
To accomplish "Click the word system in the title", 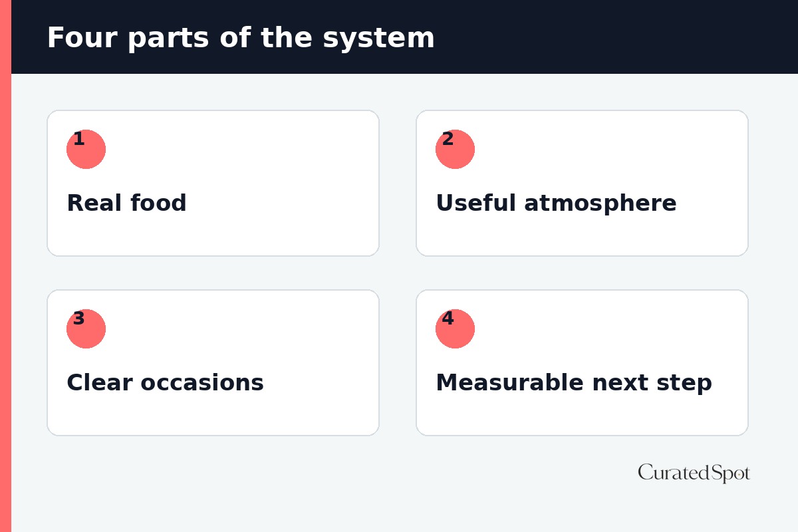I will click(x=378, y=39).
